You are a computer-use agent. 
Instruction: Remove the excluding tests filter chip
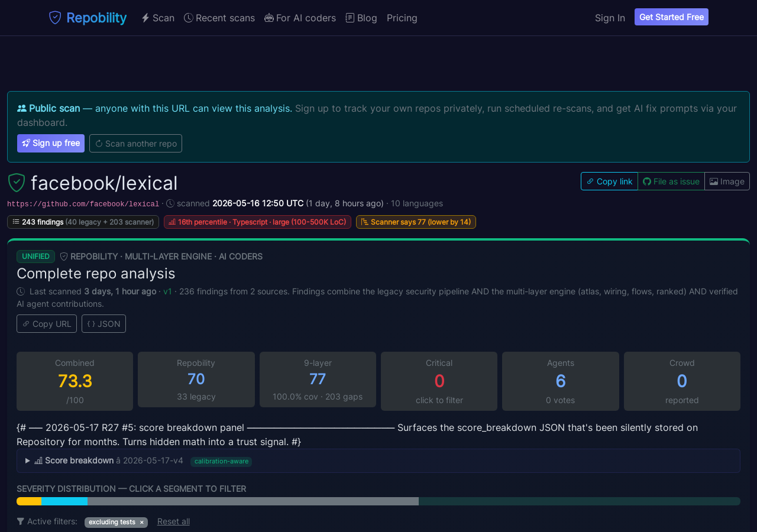(142, 523)
